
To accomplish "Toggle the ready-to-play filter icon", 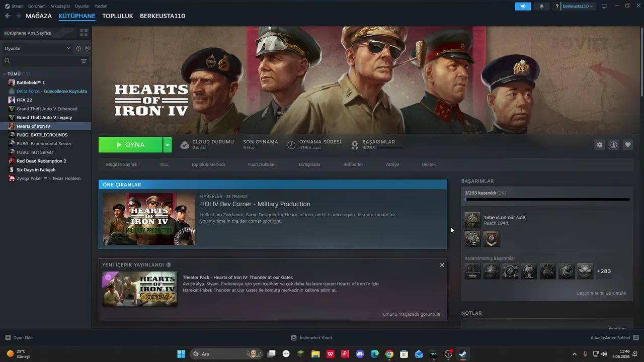I will (x=87, y=48).
